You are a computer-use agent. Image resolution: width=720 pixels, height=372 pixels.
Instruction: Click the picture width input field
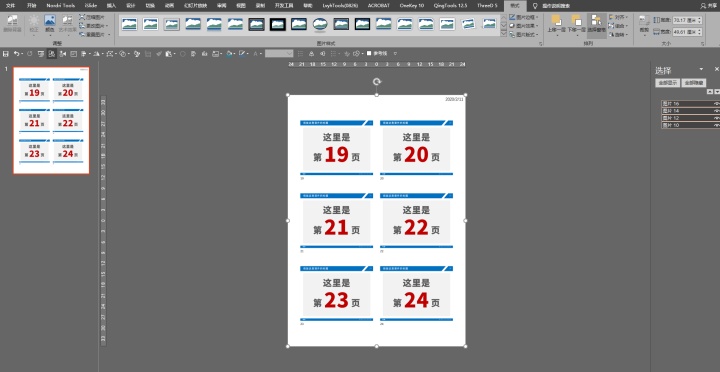(x=684, y=32)
